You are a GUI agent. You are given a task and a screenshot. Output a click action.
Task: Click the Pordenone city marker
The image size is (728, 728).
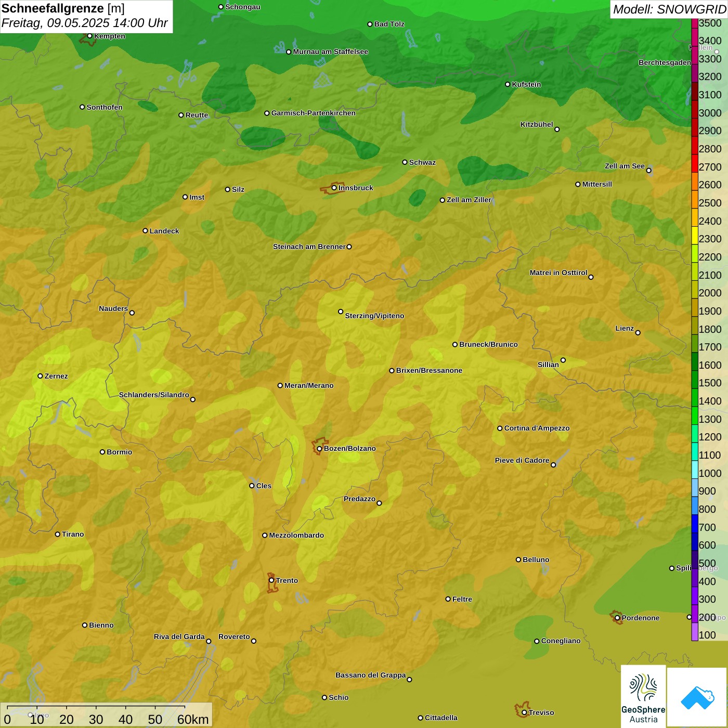[x=617, y=618]
